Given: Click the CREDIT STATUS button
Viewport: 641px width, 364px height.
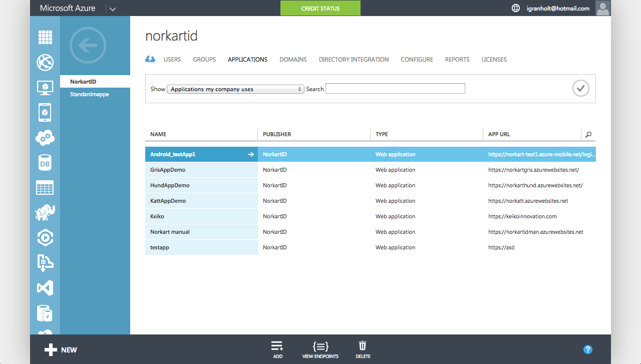Looking at the screenshot, I should (x=320, y=8).
